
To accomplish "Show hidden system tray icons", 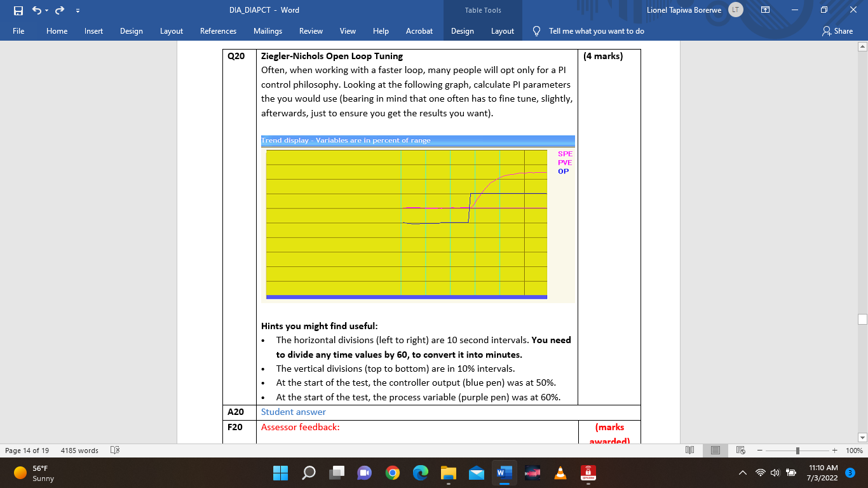I will click(x=743, y=473).
